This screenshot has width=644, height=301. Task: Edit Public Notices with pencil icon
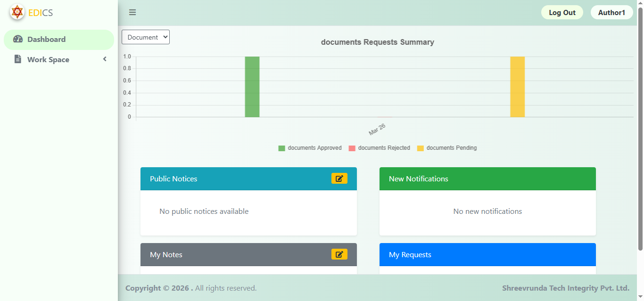point(339,179)
